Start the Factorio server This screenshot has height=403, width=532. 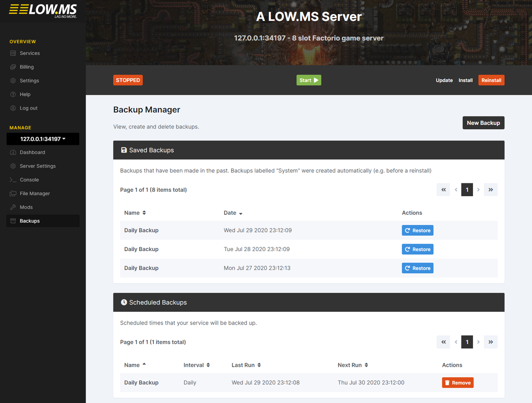pyautogui.click(x=309, y=80)
